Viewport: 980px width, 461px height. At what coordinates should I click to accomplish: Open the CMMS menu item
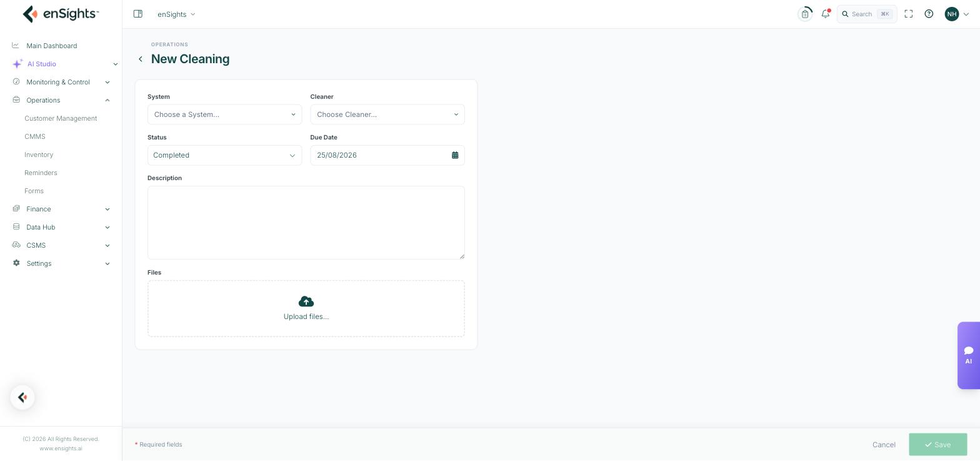click(x=35, y=136)
